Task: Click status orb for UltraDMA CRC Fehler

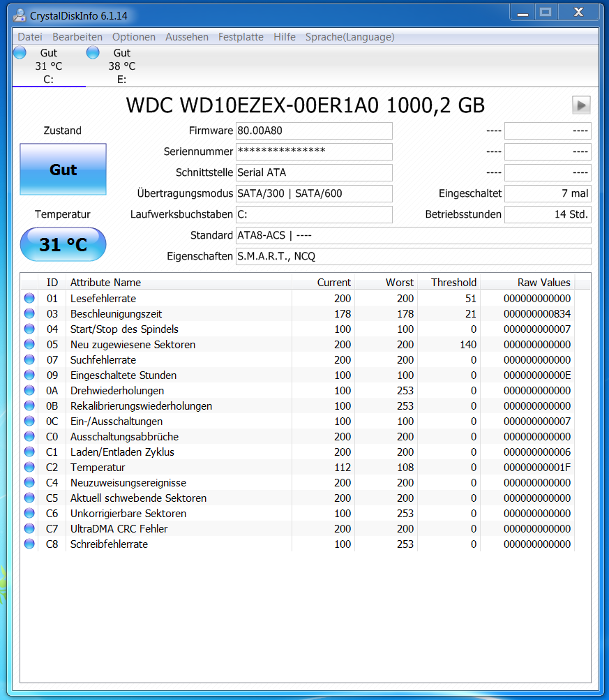Action: [29, 528]
